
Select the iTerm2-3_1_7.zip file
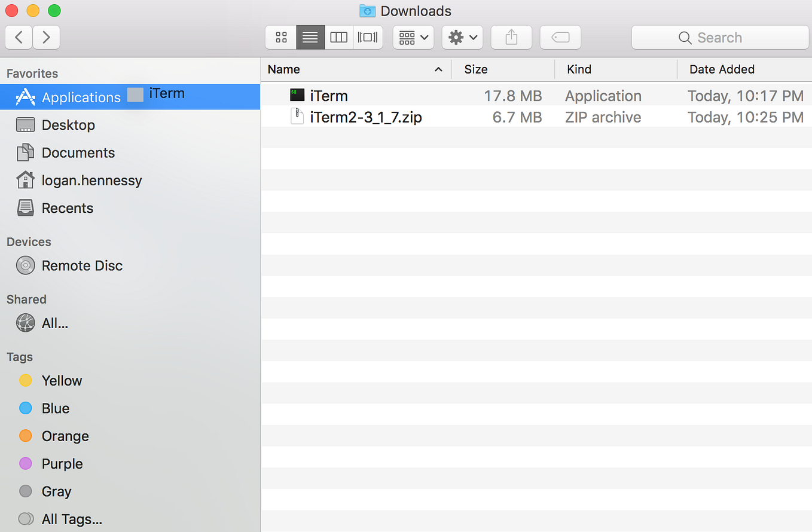(x=536, y=117)
